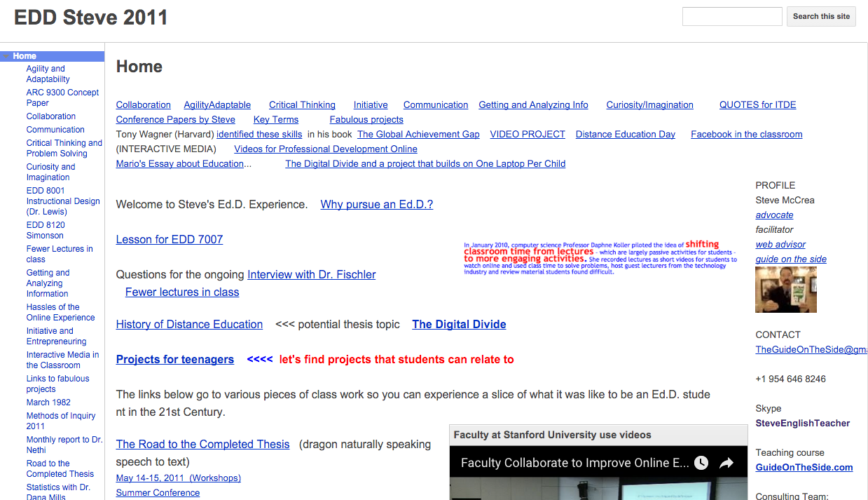The height and width of the screenshot is (500, 868).
Task: Click the watch later clock icon on video
Action: click(x=701, y=463)
